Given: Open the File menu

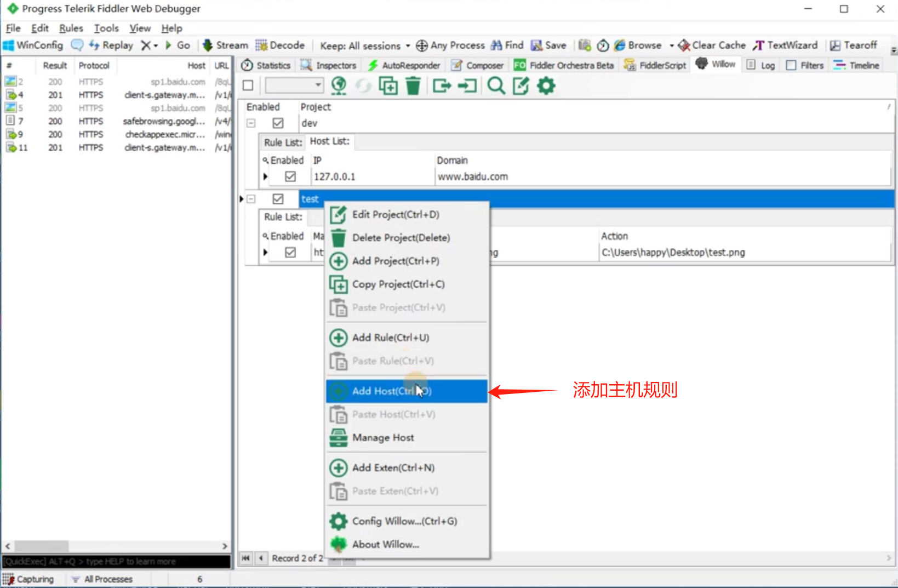Looking at the screenshot, I should (x=13, y=28).
